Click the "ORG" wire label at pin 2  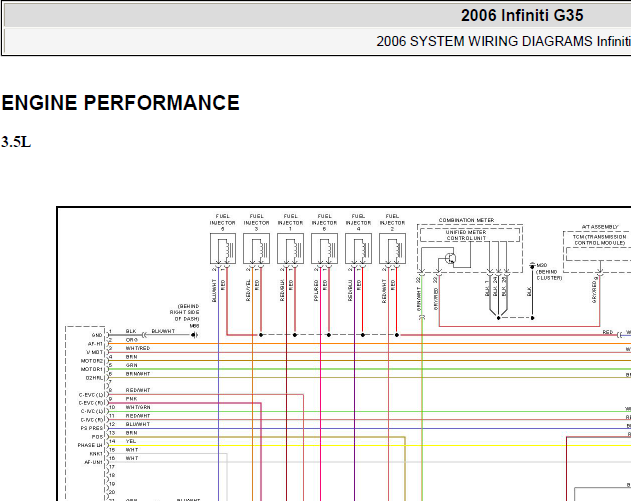pyautogui.click(x=132, y=340)
